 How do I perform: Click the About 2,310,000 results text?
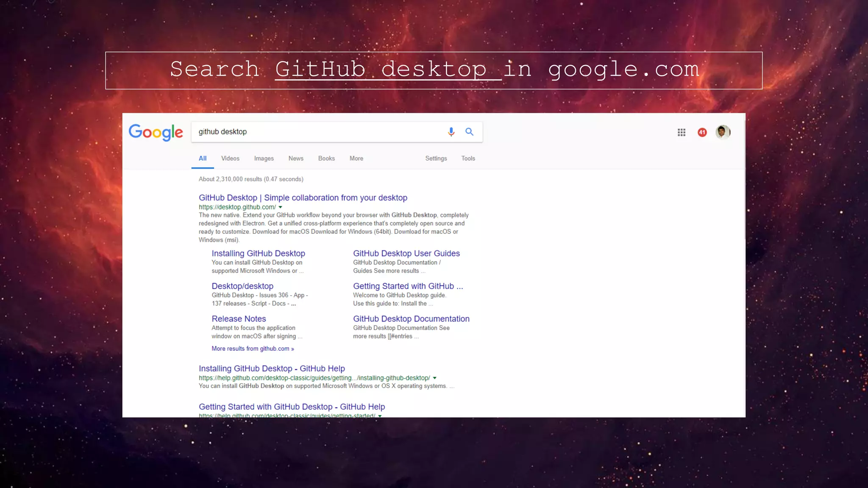pos(251,179)
